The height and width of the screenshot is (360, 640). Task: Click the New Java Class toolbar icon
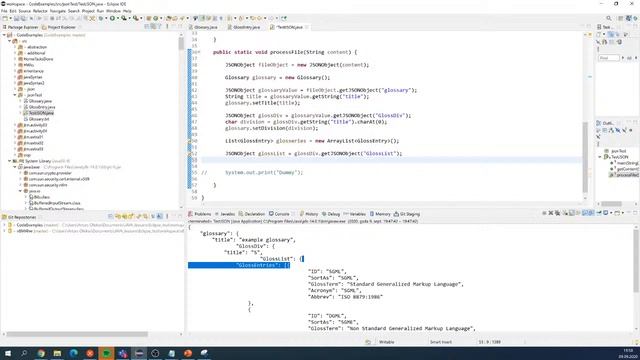(156, 18)
